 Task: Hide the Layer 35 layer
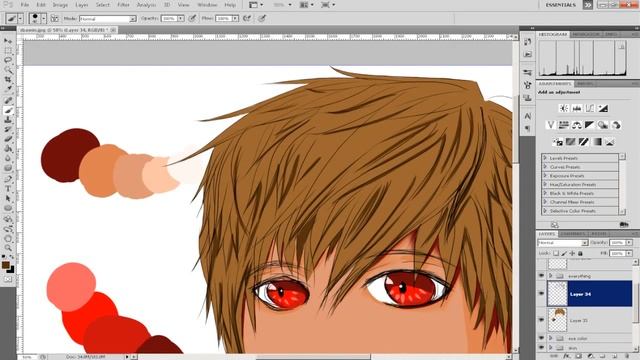pos(541,320)
